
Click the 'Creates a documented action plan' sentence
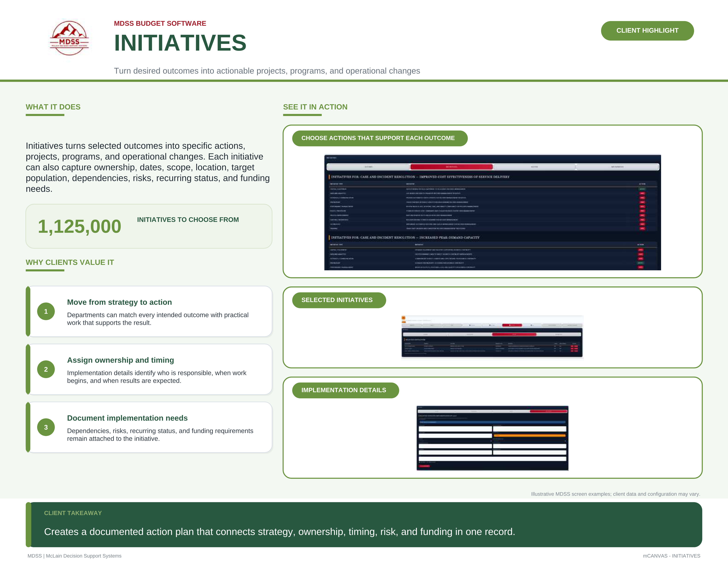pos(279,532)
